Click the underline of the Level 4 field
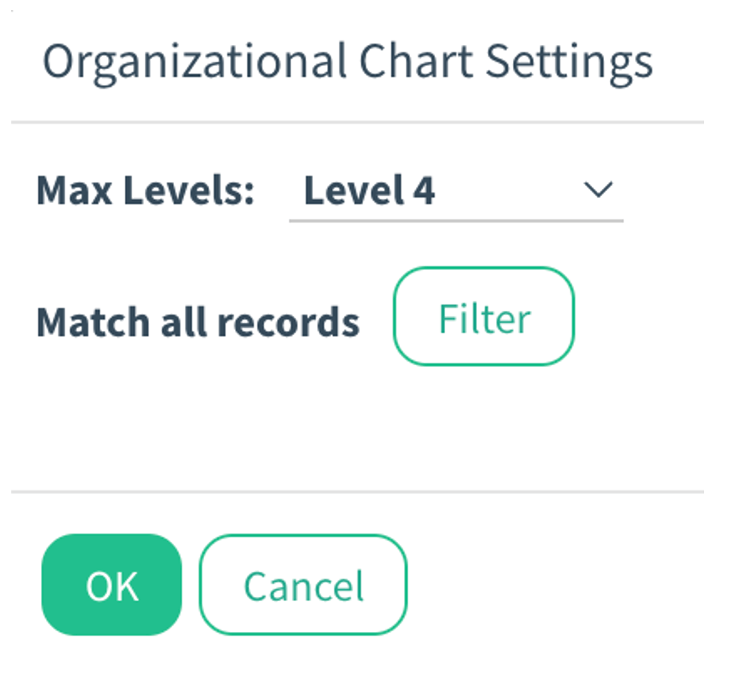750x700 pixels. click(x=456, y=220)
